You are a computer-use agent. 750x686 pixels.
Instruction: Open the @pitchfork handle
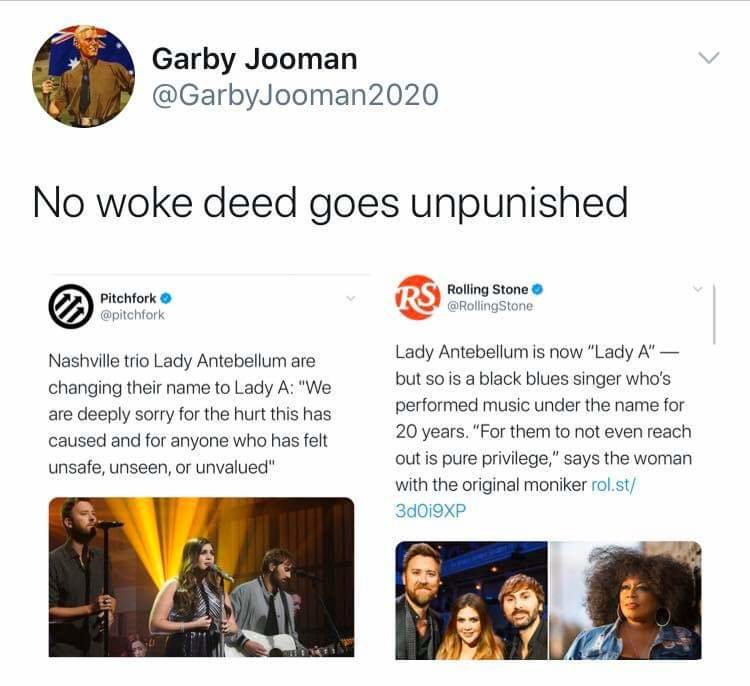132,315
